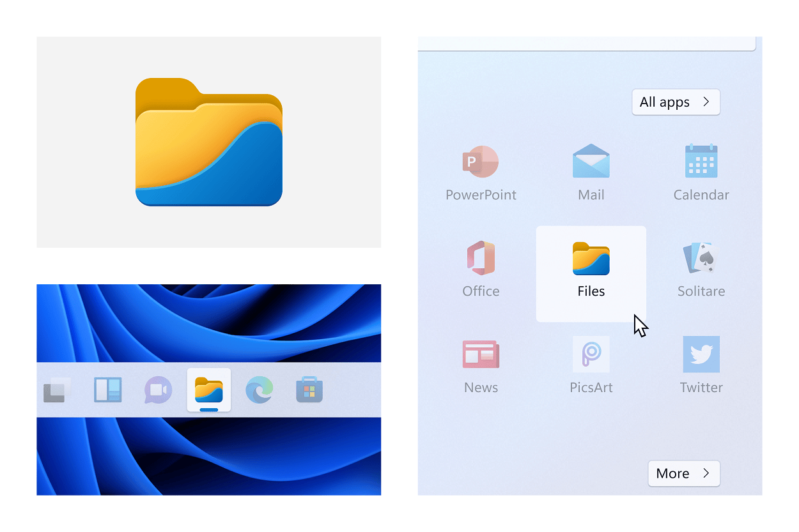799x532 pixels.
Task: Launch the PicsArt app icon
Action: tap(591, 354)
